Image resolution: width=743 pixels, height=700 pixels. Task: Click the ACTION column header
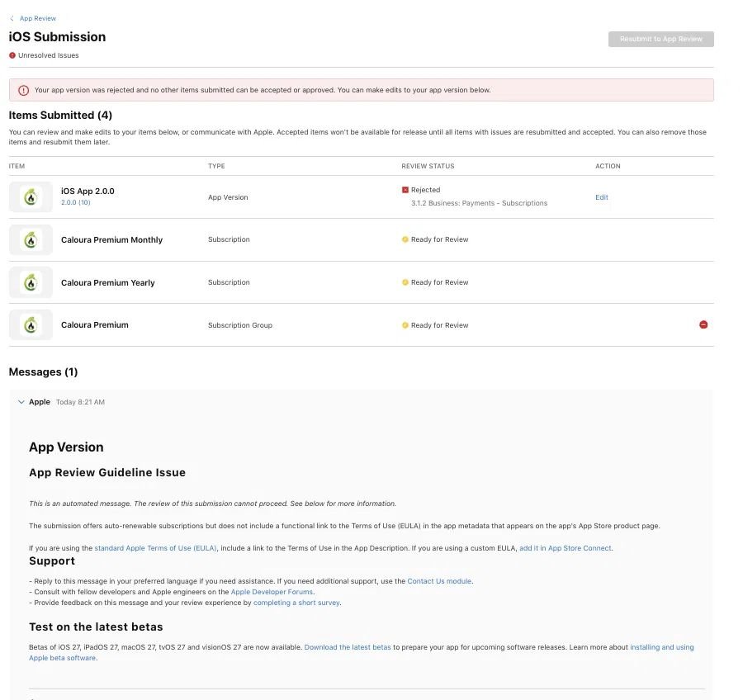pyautogui.click(x=608, y=167)
